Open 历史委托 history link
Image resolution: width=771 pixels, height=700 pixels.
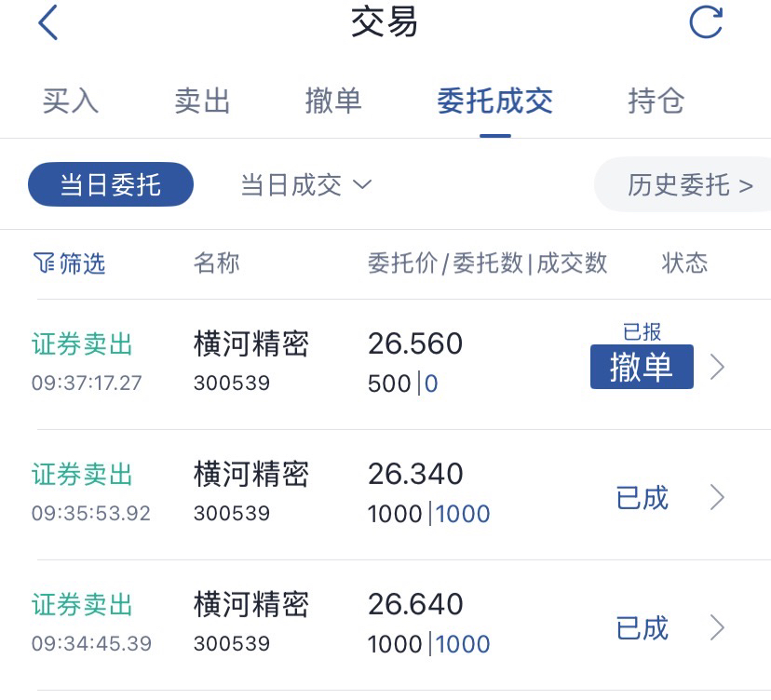pos(683,185)
